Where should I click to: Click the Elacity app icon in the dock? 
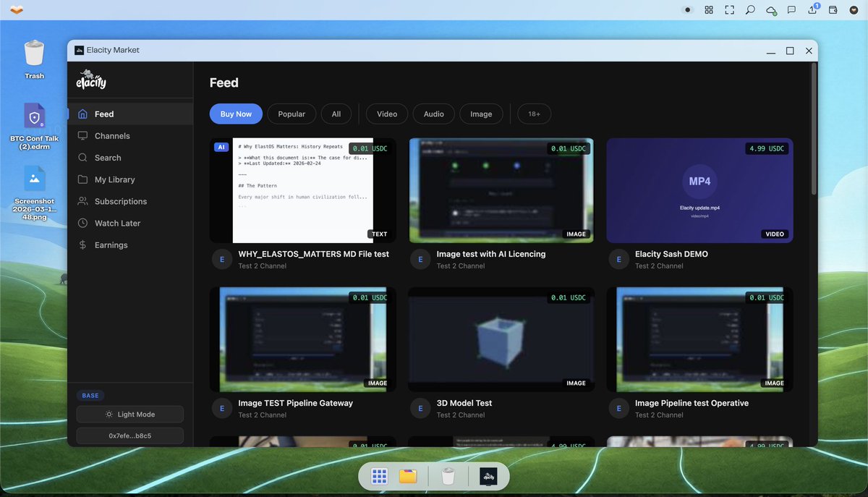[488, 476]
